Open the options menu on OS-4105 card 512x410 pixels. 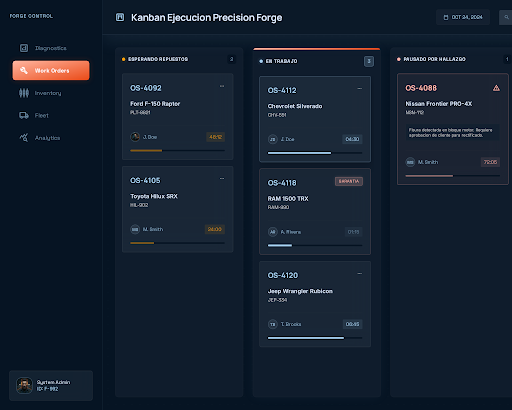[222, 179]
